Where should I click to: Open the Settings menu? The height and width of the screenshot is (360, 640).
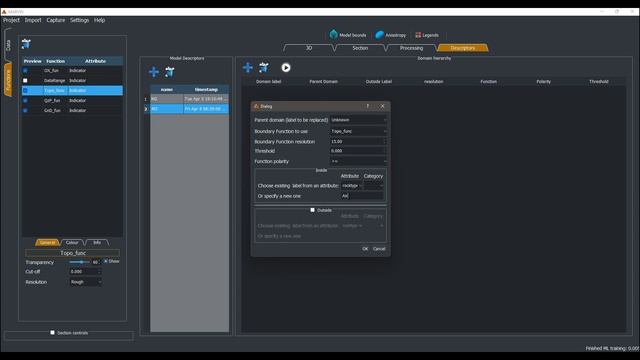(80, 20)
